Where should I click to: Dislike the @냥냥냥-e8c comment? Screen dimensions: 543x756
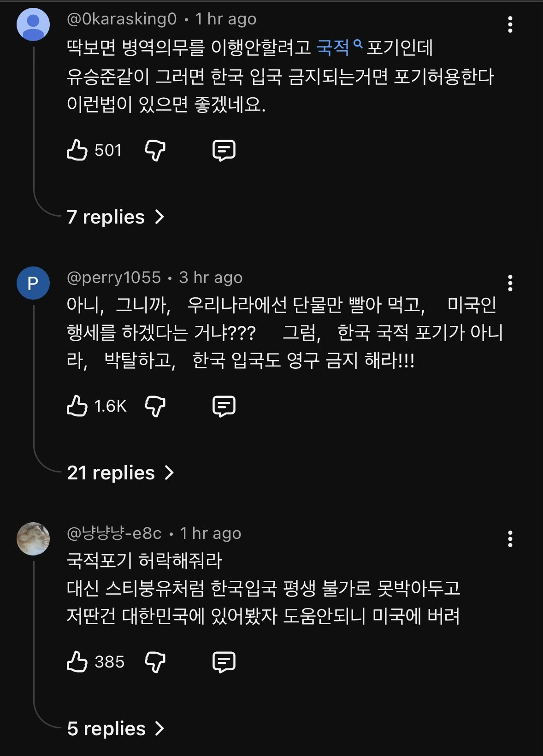point(155,662)
